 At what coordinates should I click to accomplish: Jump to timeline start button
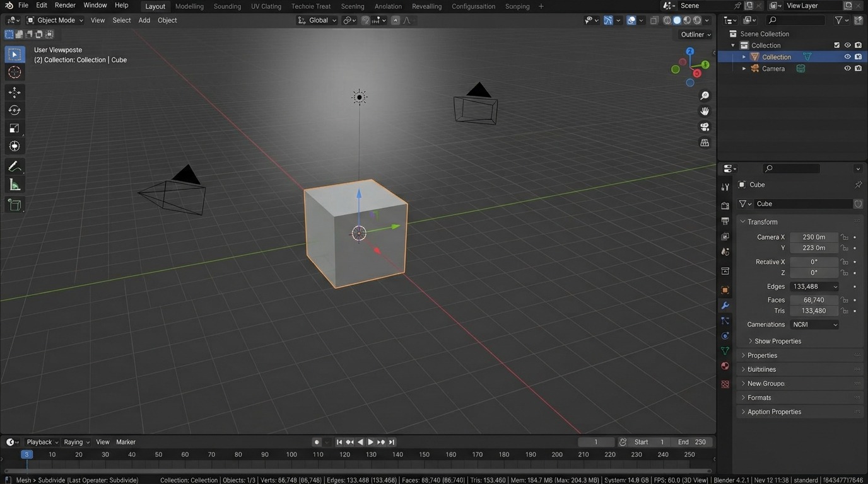coord(339,442)
